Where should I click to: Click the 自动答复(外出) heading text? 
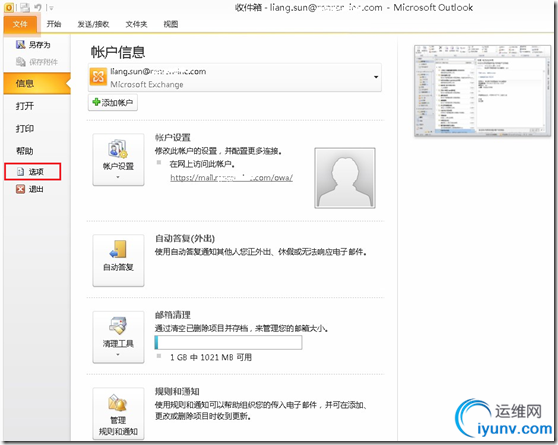point(185,238)
